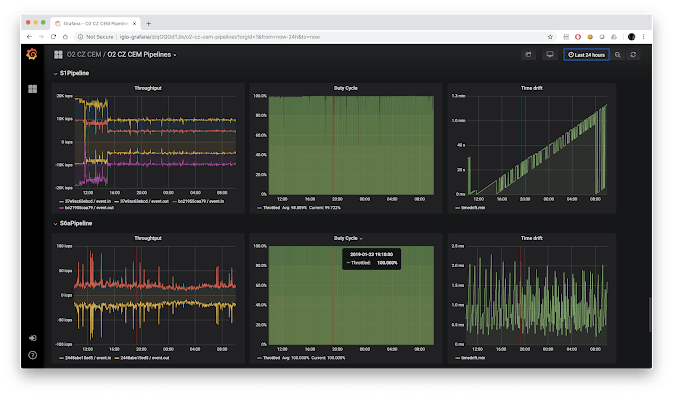Click the zoom out time range icon
The width and height of the screenshot is (673, 396).
618,55
